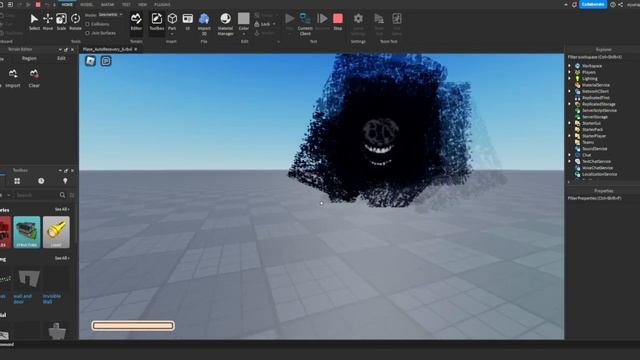Image resolution: width=640 pixels, height=360 pixels.
Task: Expand the StarterGui tree node
Action: [569, 123]
